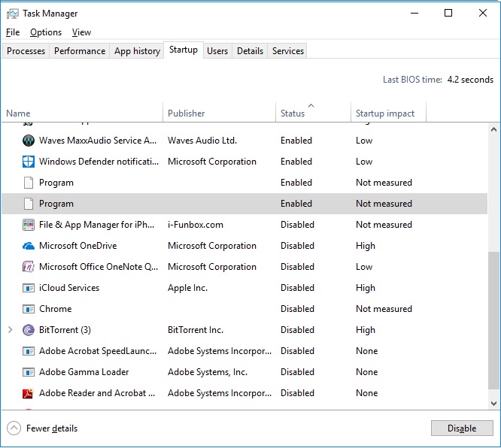This screenshot has width=501, height=448.
Task: Click the Windows Defender shield icon
Action: click(x=29, y=162)
